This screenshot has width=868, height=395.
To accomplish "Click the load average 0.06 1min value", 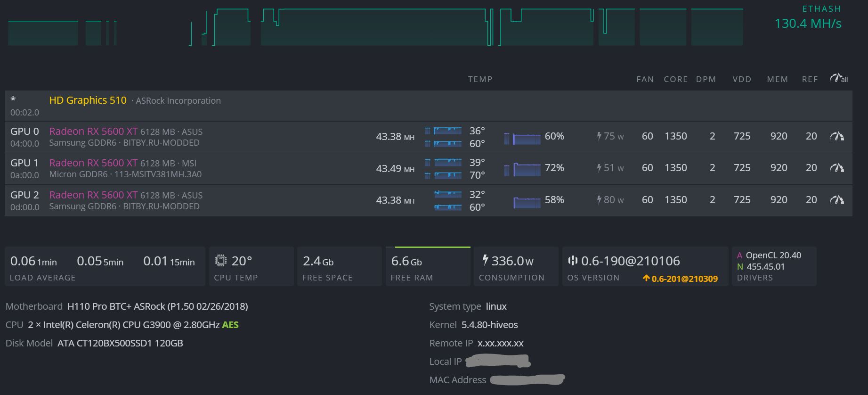I will (33, 261).
